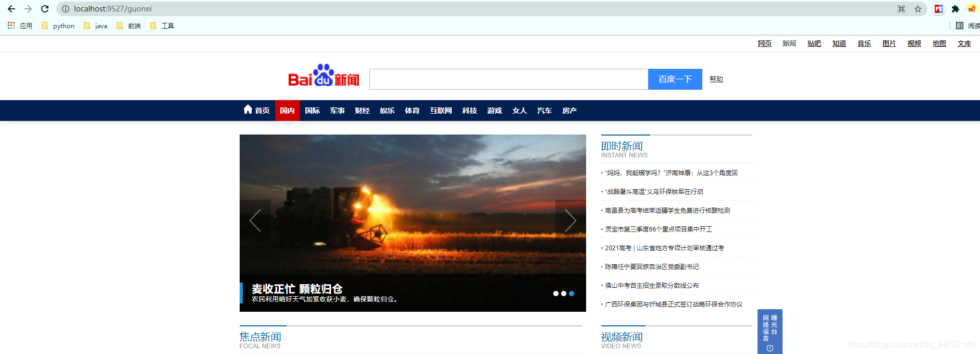The height and width of the screenshot is (354, 980).
Task: Open news about 南昌县 核酸检测
Action: pos(667,211)
